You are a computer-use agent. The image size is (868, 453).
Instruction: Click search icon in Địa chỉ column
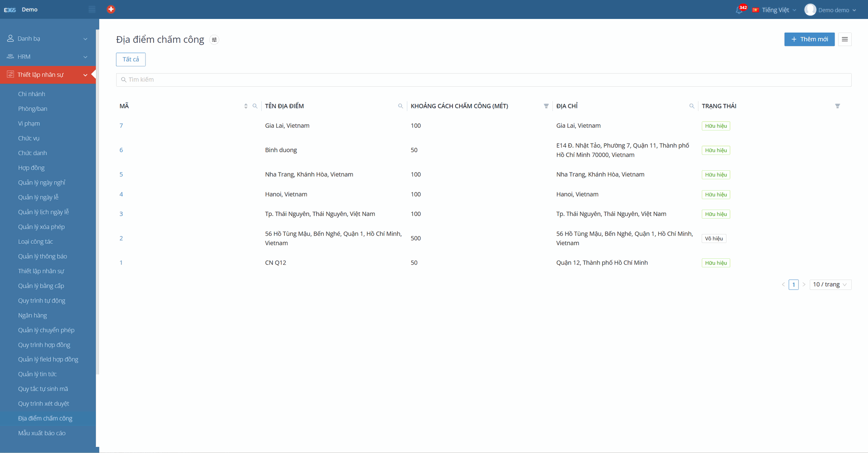coord(692,106)
